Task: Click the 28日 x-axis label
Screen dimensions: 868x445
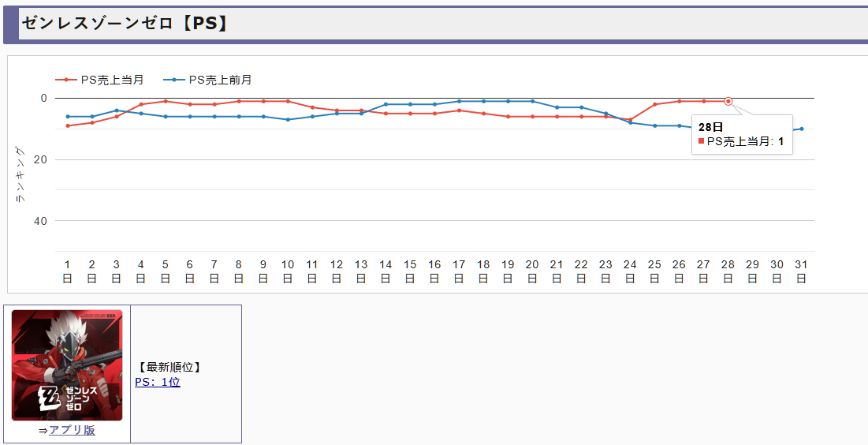Action: pyautogui.click(x=728, y=271)
